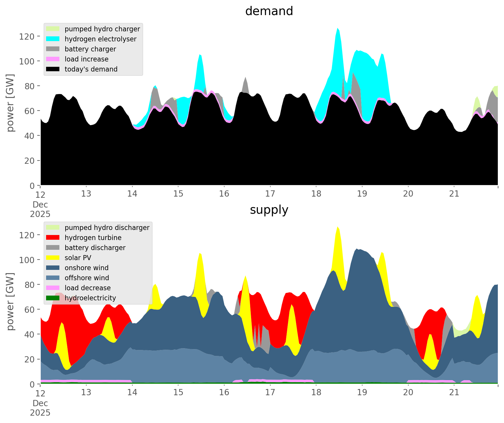Viewport: 504px width, 423px height.
Task: Click the "demand" chart title
Action: tap(269, 11)
